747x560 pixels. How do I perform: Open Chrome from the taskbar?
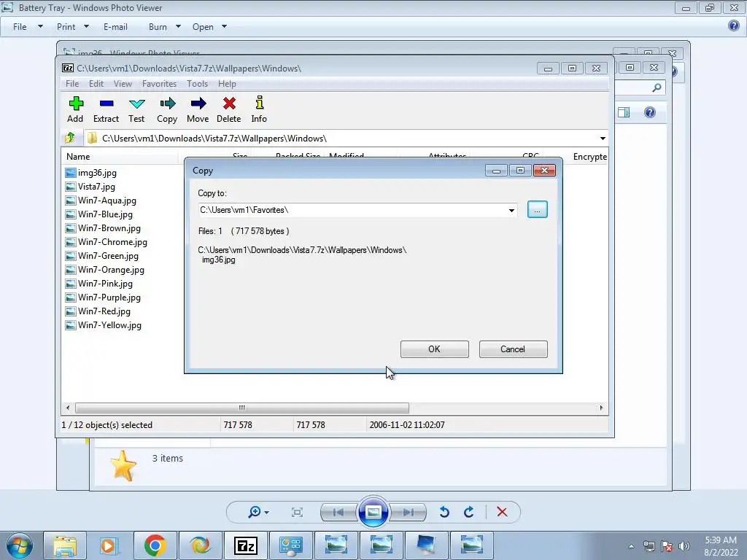155,545
